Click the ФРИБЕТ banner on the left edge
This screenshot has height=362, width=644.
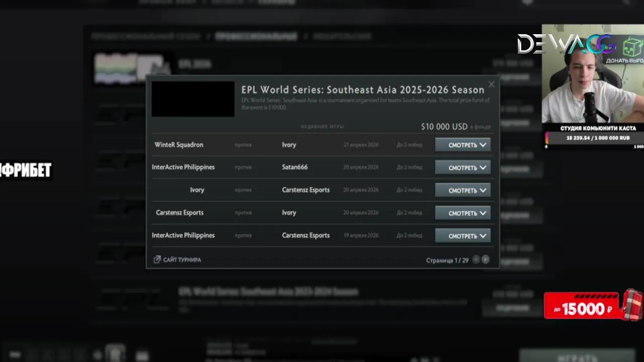pyautogui.click(x=26, y=170)
